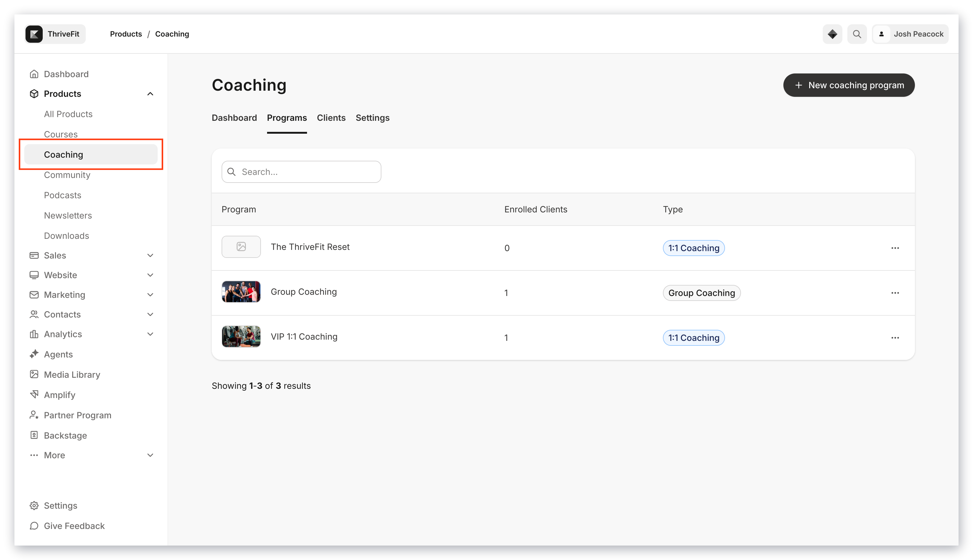Expand the Sales section chevron
This screenshot has height=560, width=973.
(x=150, y=255)
